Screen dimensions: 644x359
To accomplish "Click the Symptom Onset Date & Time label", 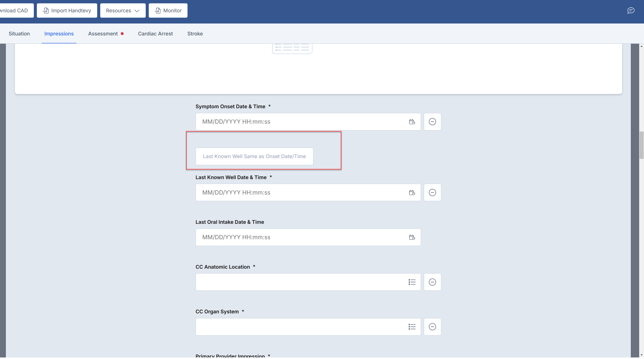I will coord(230,107).
